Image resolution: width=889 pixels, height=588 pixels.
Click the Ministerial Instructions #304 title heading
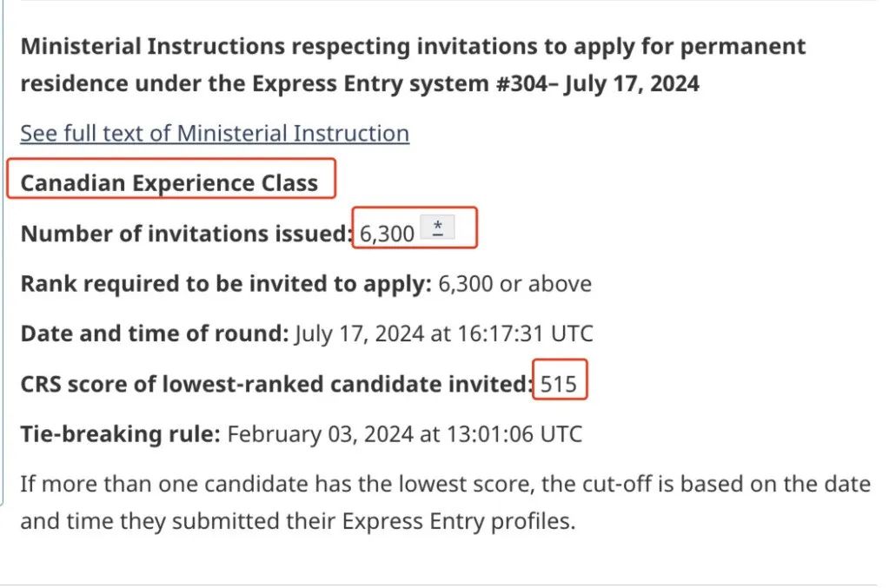click(413, 64)
